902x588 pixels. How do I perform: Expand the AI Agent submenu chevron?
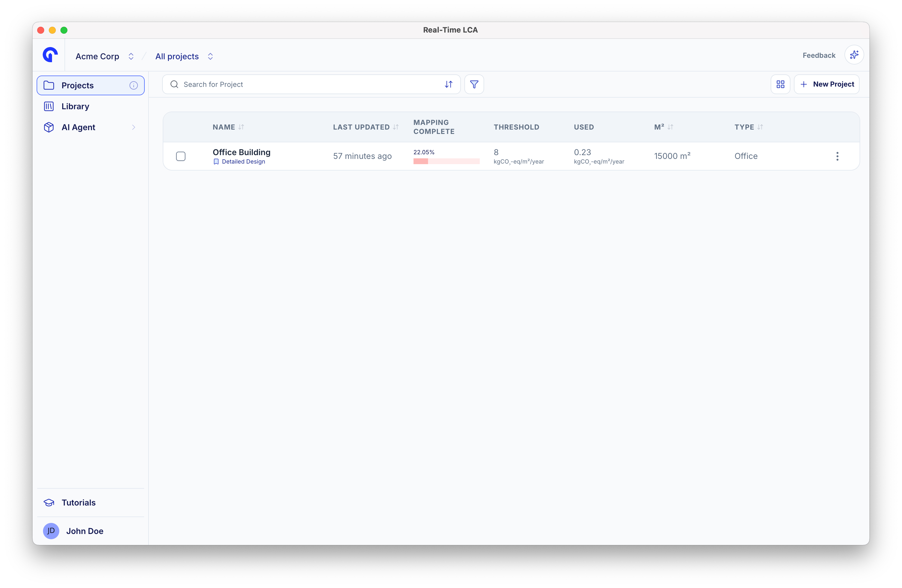(x=133, y=127)
